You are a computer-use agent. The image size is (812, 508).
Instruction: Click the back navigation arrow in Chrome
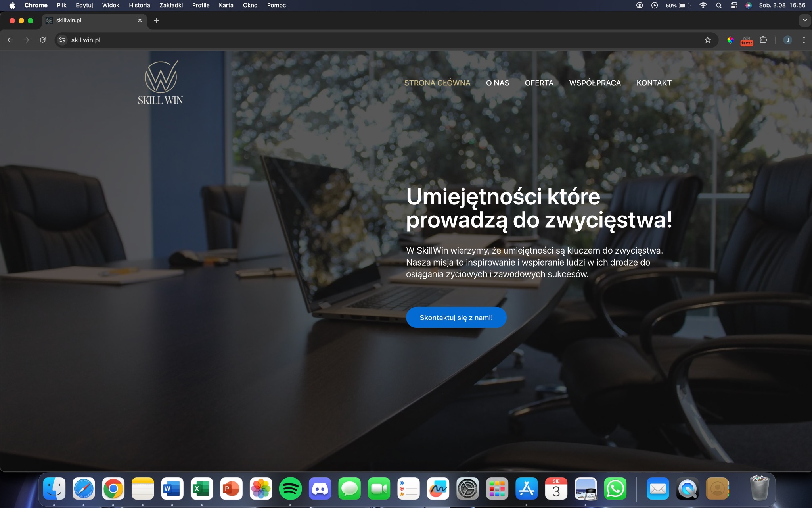click(x=10, y=40)
